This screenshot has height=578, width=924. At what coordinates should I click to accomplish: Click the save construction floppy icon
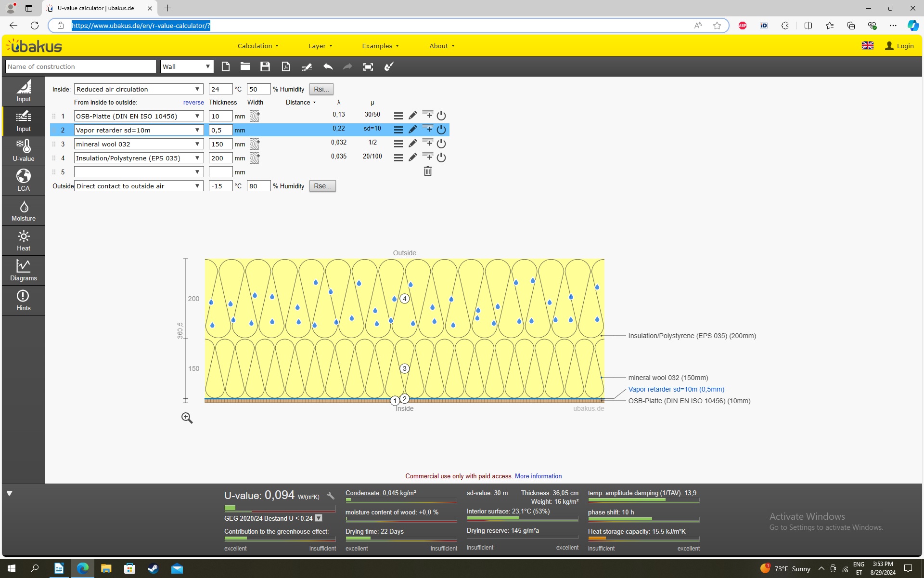(x=265, y=66)
